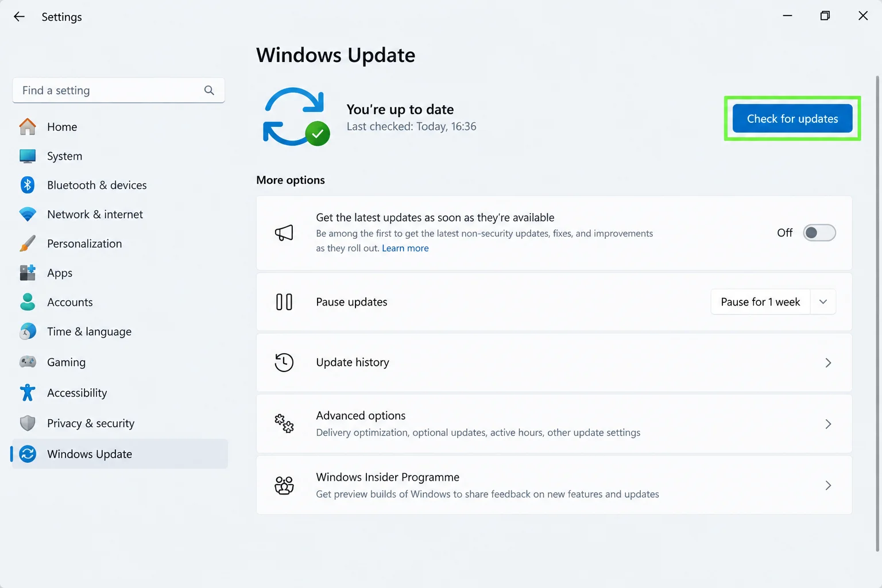This screenshot has height=588, width=882.
Task: Click the Update history clock icon
Action: tap(284, 362)
